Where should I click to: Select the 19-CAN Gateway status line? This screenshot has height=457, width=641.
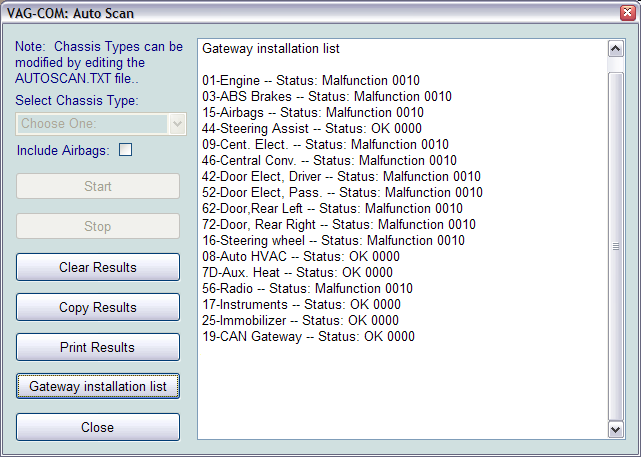308,337
